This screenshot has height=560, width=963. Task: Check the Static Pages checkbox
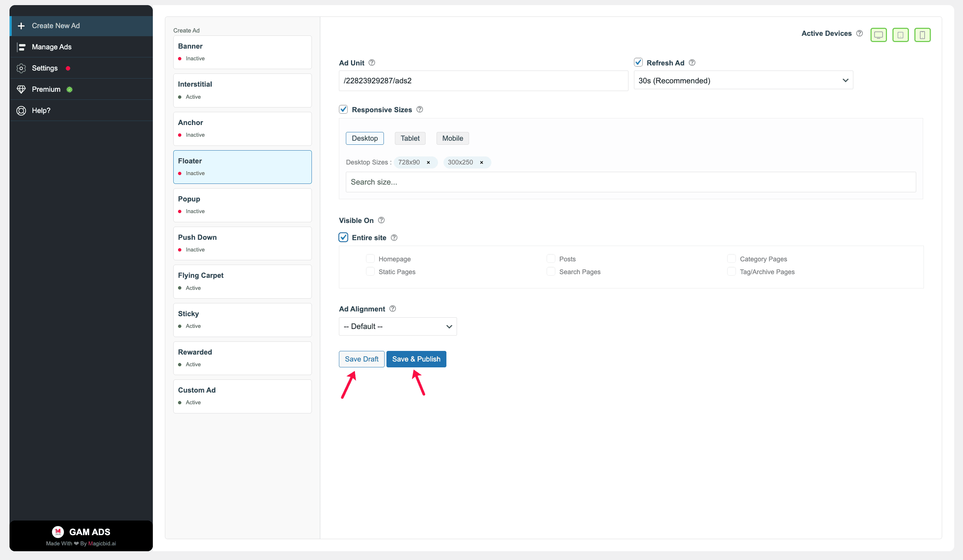coord(370,272)
